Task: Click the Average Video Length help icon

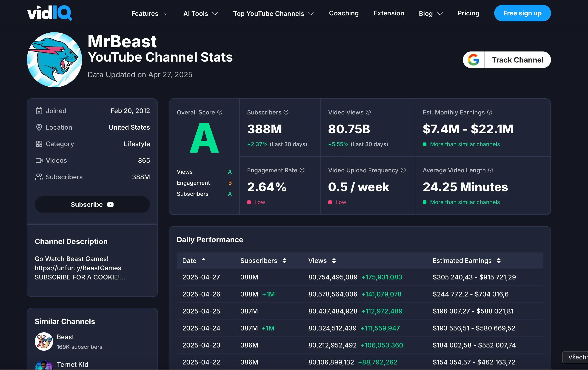Action: coord(491,170)
